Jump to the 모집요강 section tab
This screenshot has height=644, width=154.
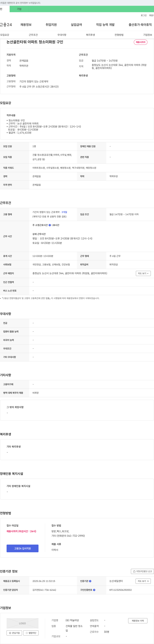(5, 35)
